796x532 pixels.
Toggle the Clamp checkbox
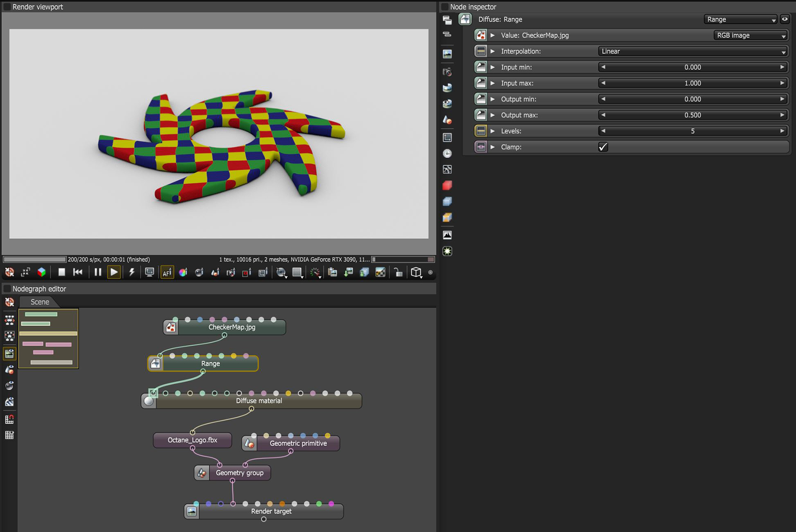pyautogui.click(x=603, y=147)
